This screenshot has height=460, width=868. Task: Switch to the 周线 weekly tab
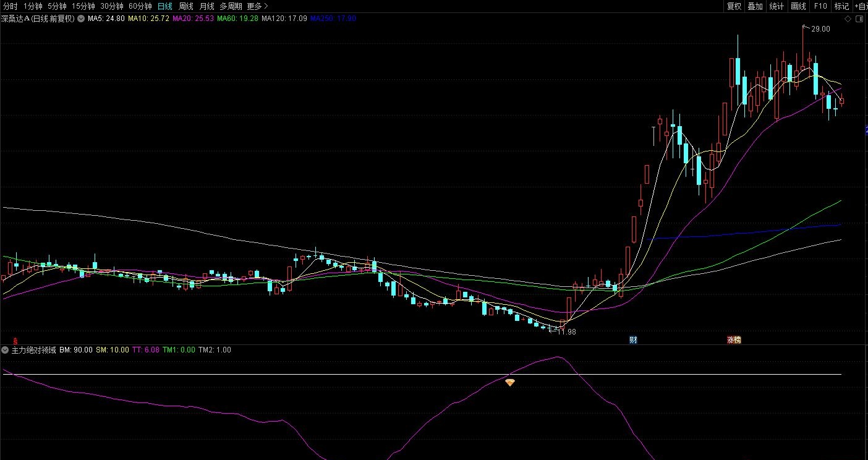(x=185, y=6)
